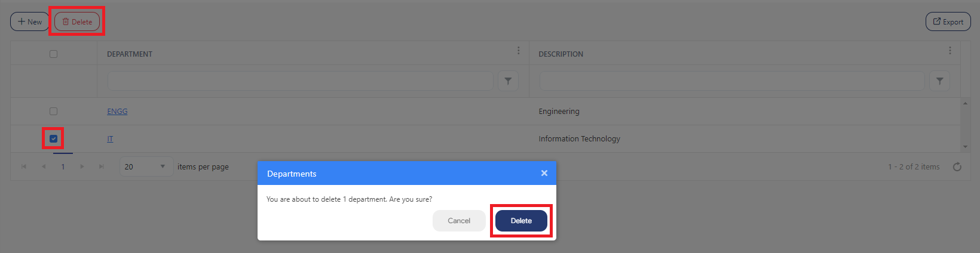The height and width of the screenshot is (253, 980).
Task: Go to the next page arrow
Action: (82, 166)
